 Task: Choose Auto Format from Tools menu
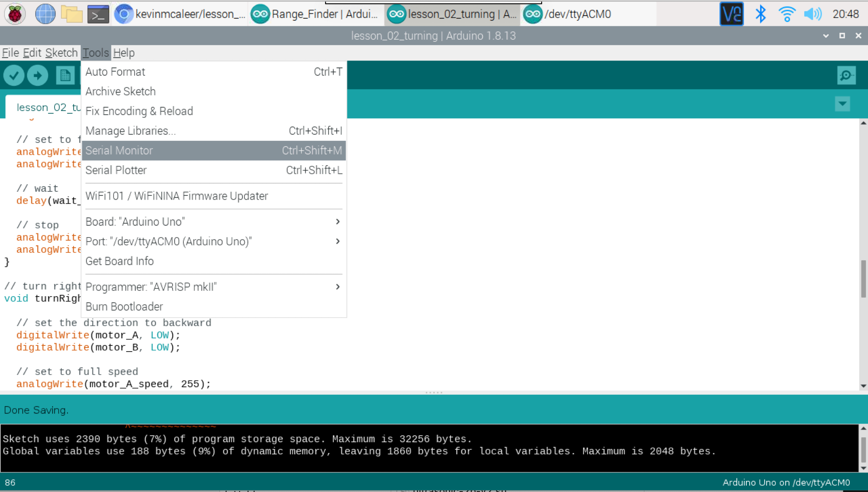click(214, 72)
